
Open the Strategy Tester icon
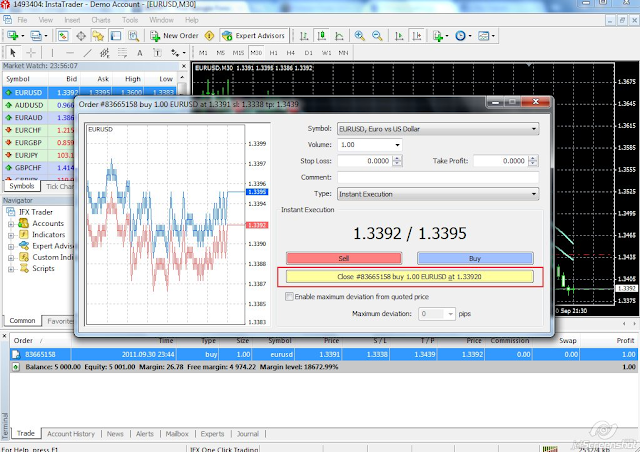[x=133, y=36]
